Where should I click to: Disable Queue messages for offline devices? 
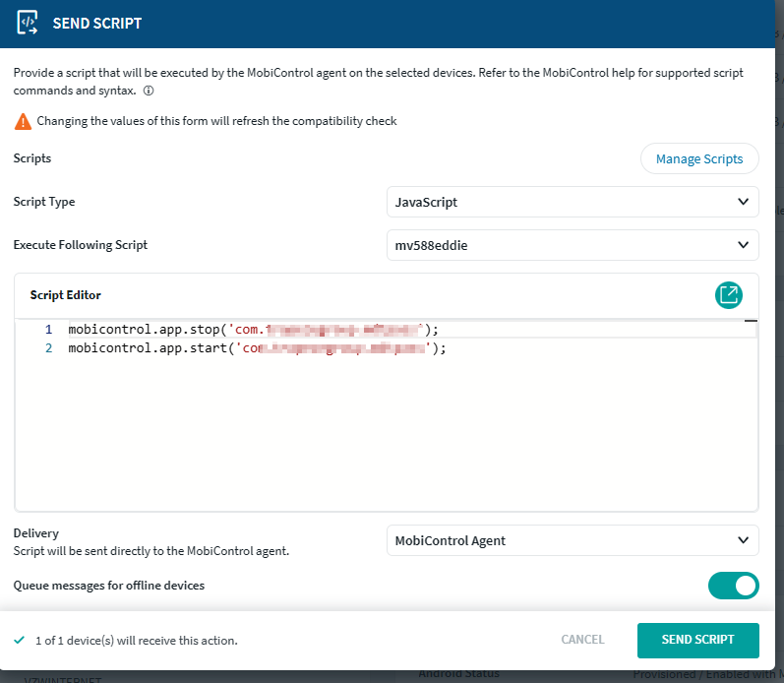[x=733, y=586]
